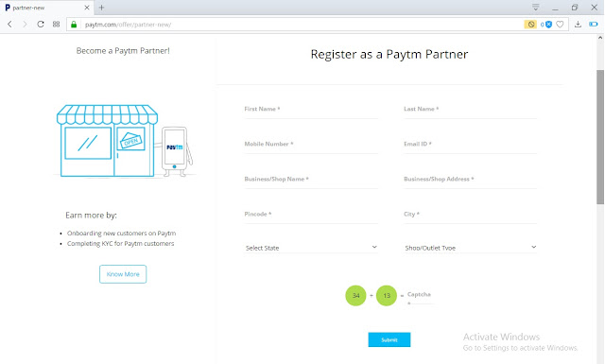Click the captcha number 13 circle
The image size is (605, 364).
tap(387, 295)
